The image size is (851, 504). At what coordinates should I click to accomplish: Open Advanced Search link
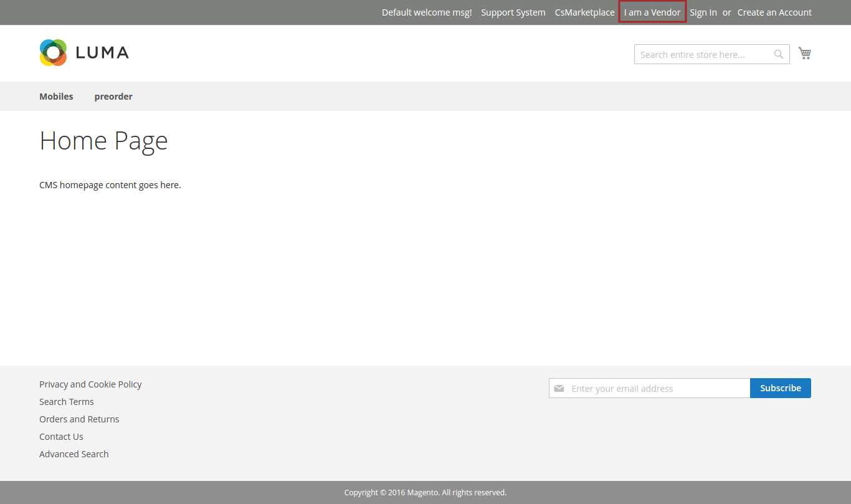(x=74, y=454)
